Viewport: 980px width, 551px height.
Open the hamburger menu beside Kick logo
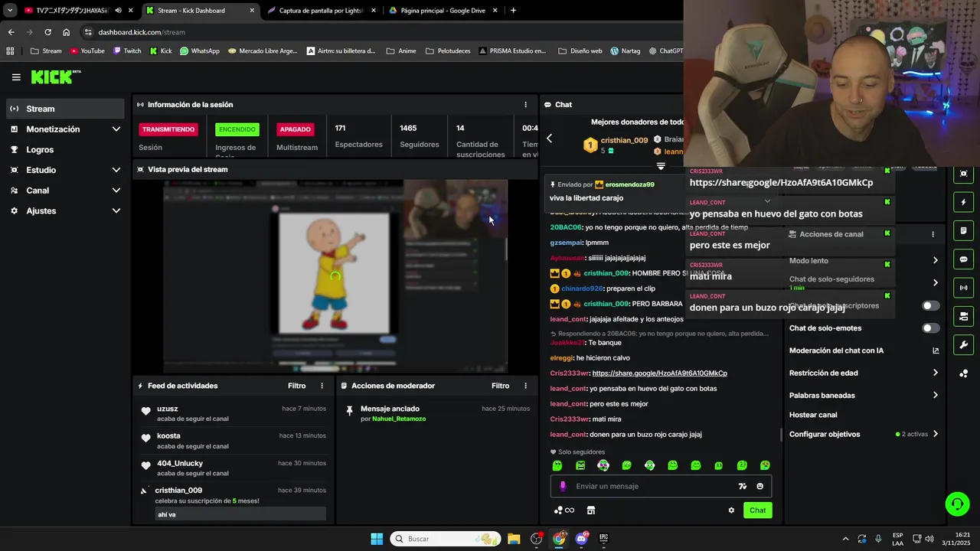click(16, 77)
